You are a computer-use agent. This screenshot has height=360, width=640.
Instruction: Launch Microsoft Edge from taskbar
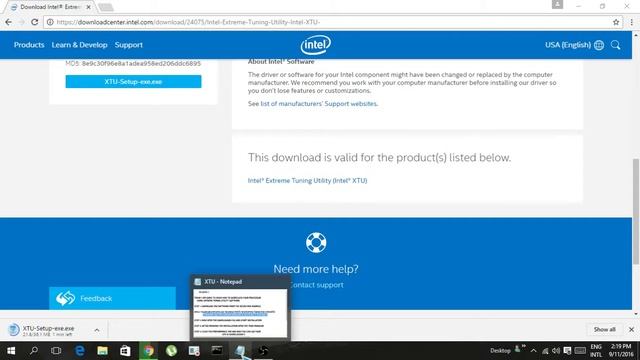(80, 351)
